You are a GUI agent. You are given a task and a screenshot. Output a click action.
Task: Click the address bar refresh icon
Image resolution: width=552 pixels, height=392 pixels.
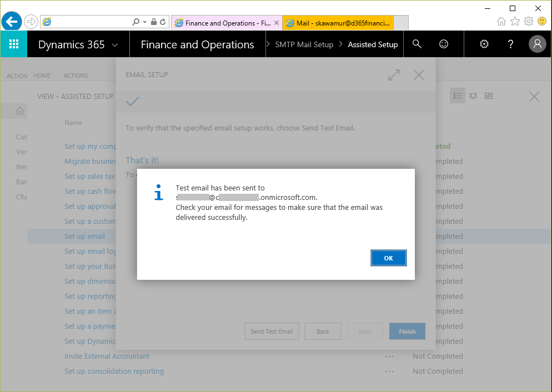pos(163,22)
